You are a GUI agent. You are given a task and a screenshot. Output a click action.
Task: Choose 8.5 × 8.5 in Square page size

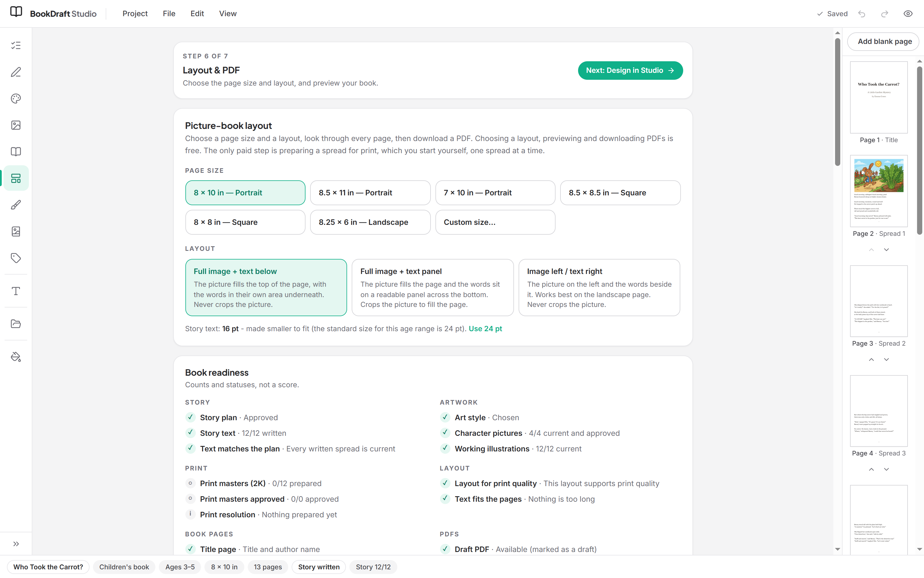tap(620, 193)
